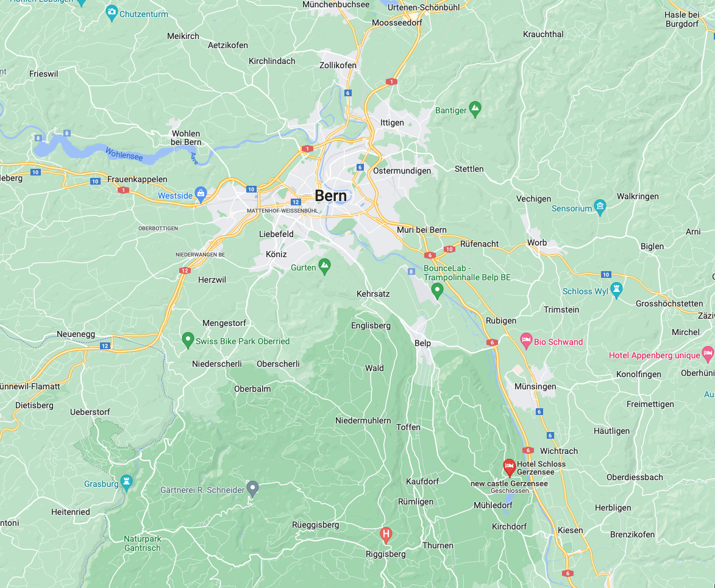Select the Schloss Wyl castle marker
This screenshot has width=715, height=588.
[x=616, y=291]
